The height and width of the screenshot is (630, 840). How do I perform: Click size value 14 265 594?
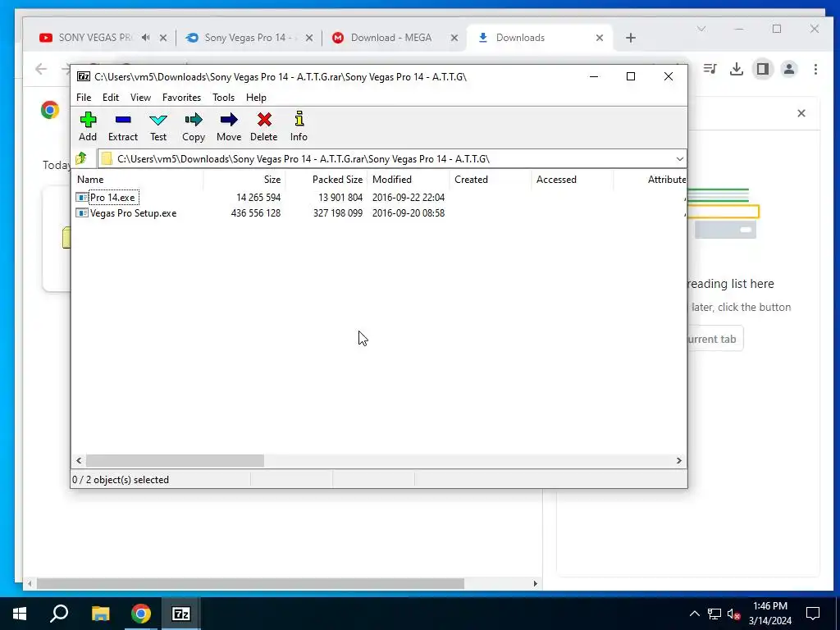click(x=258, y=198)
